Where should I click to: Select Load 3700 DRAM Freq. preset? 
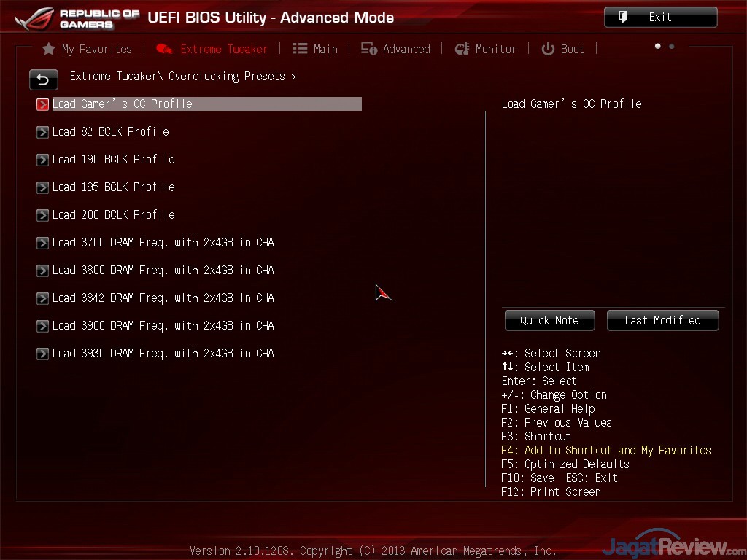coord(163,242)
